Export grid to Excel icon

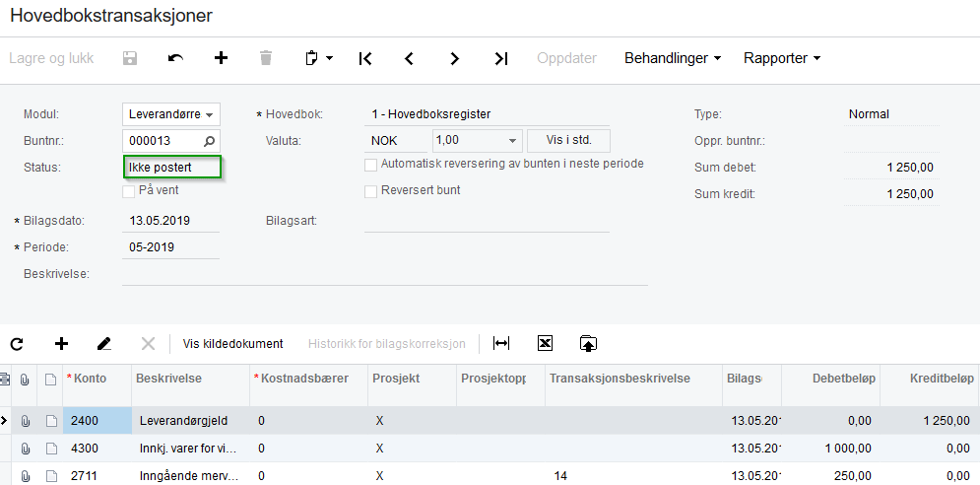pyautogui.click(x=545, y=343)
